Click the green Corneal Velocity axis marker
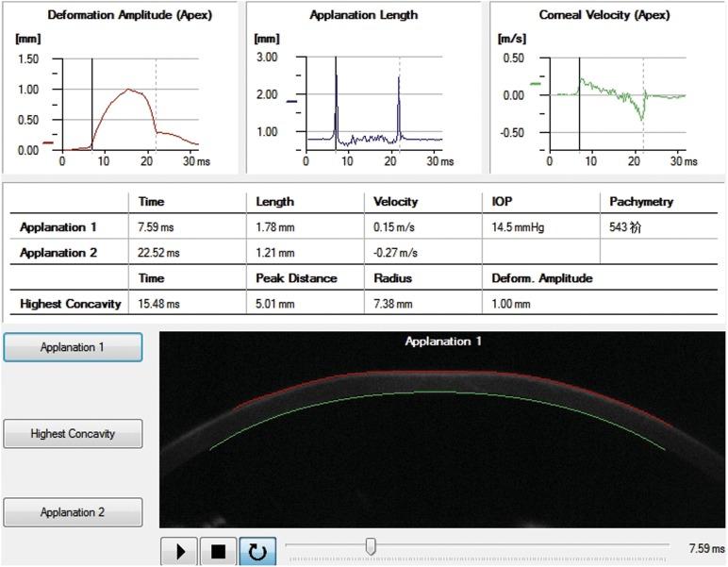Image resolution: width=728 pixels, height=567 pixels. point(536,84)
